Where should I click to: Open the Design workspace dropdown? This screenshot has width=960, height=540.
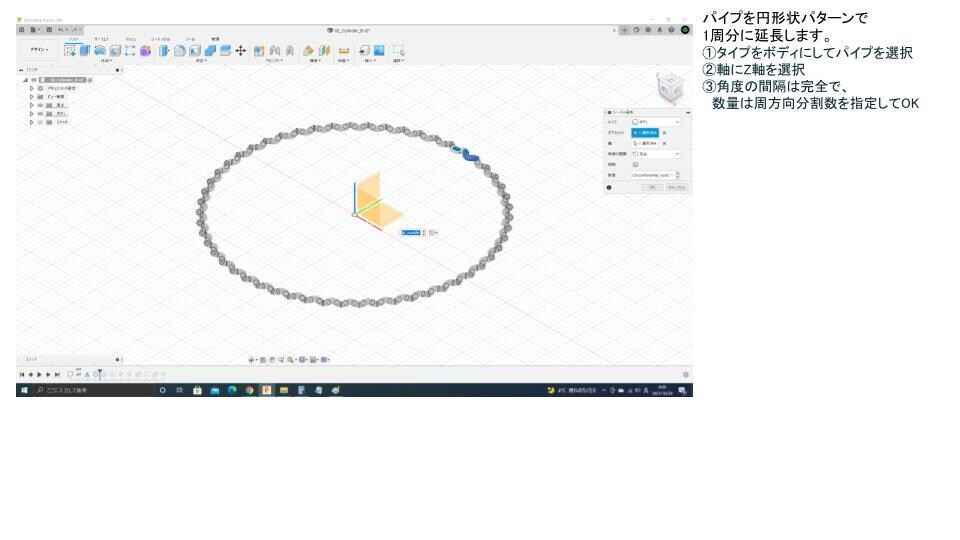[39, 50]
